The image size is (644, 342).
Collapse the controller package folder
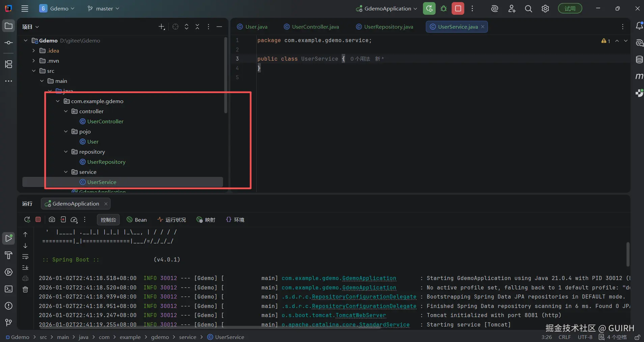[x=66, y=111]
